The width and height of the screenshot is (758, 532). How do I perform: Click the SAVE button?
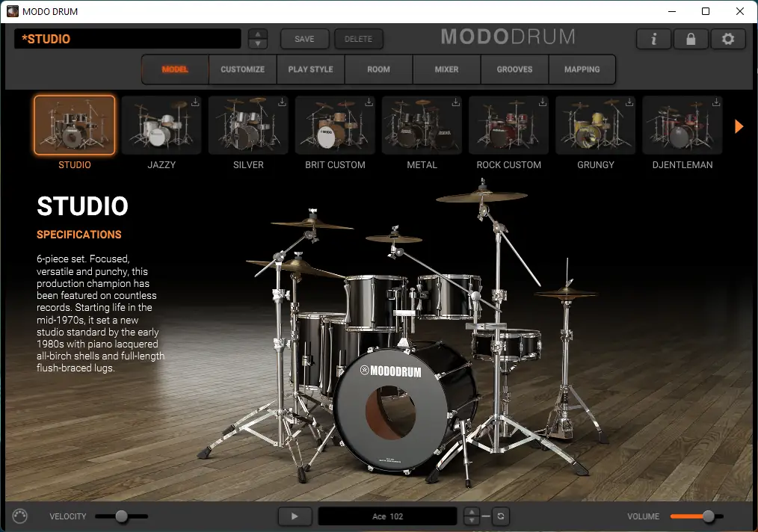pyautogui.click(x=304, y=39)
